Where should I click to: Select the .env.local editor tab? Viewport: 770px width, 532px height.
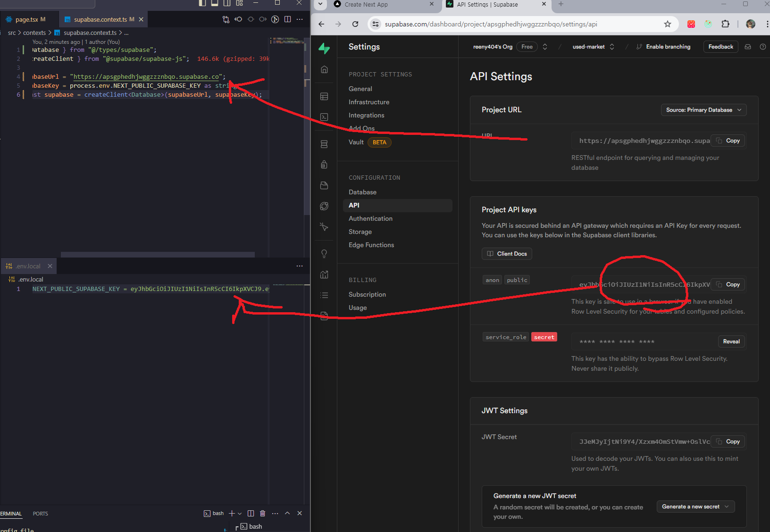coord(28,266)
